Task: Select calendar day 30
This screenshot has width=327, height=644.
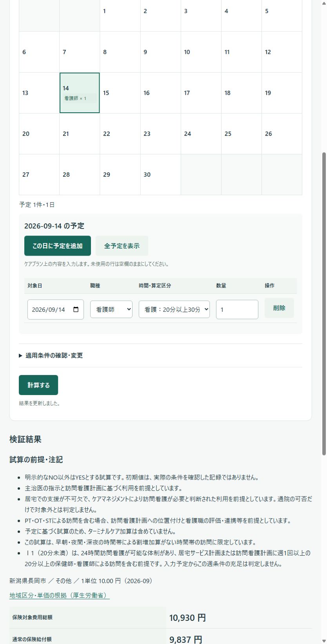Action: 160,174
